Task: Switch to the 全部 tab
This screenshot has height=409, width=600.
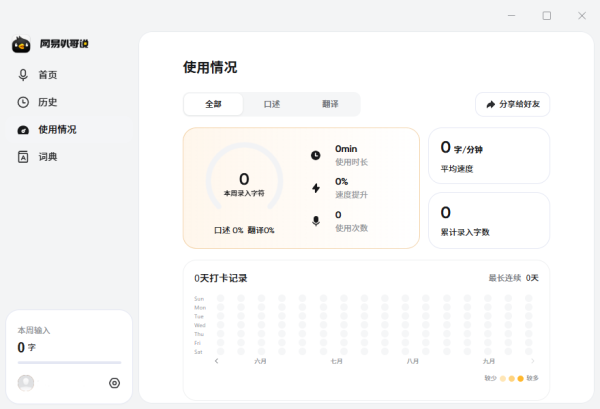Action: pyautogui.click(x=213, y=104)
